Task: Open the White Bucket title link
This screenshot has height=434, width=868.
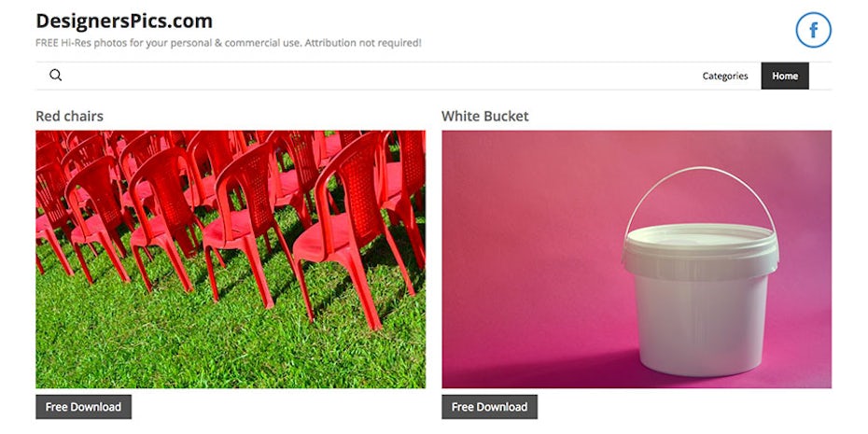Action: click(485, 117)
